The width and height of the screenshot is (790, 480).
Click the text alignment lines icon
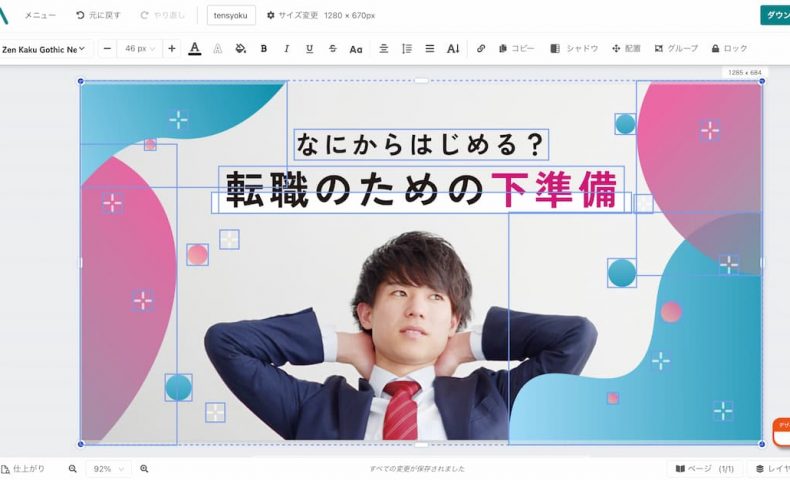pos(430,49)
